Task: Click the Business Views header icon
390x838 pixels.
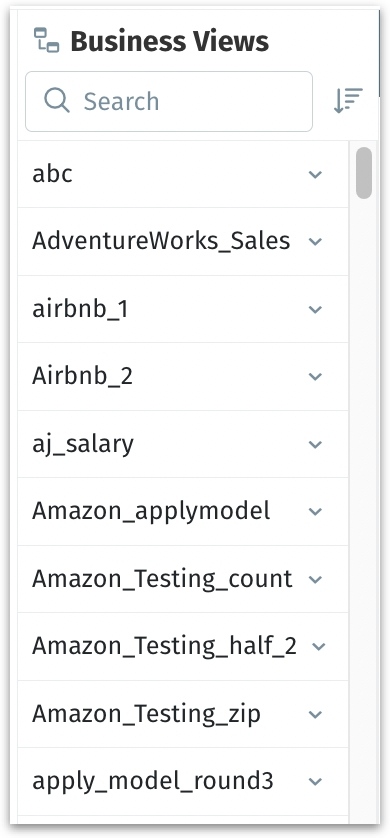Action: [46, 40]
